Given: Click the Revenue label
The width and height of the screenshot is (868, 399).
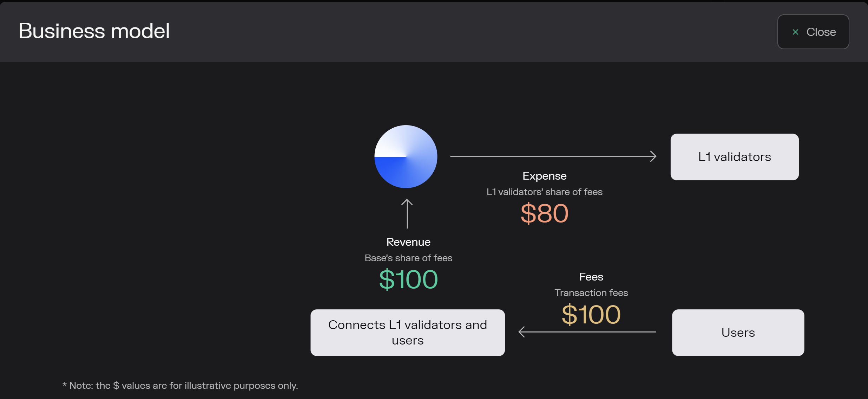Looking at the screenshot, I should (408, 242).
